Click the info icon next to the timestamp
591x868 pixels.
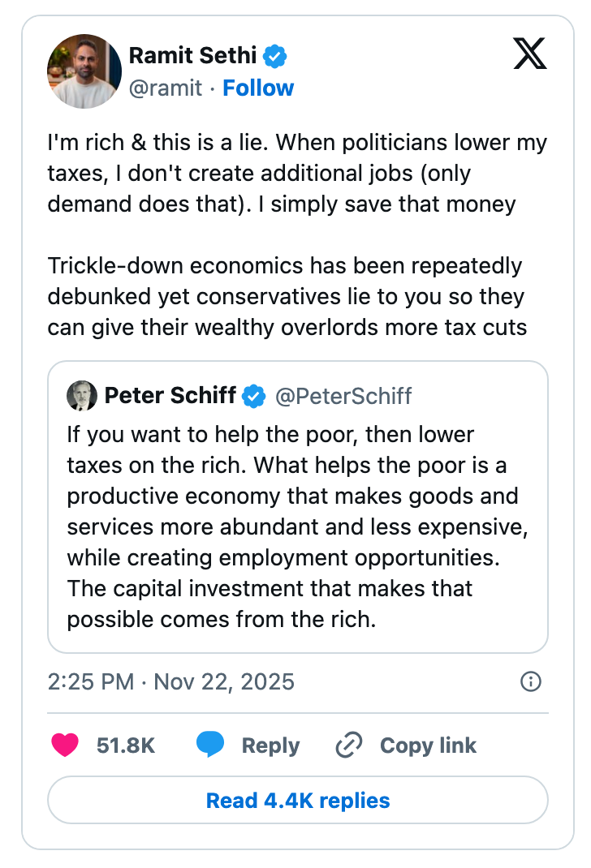(529, 682)
